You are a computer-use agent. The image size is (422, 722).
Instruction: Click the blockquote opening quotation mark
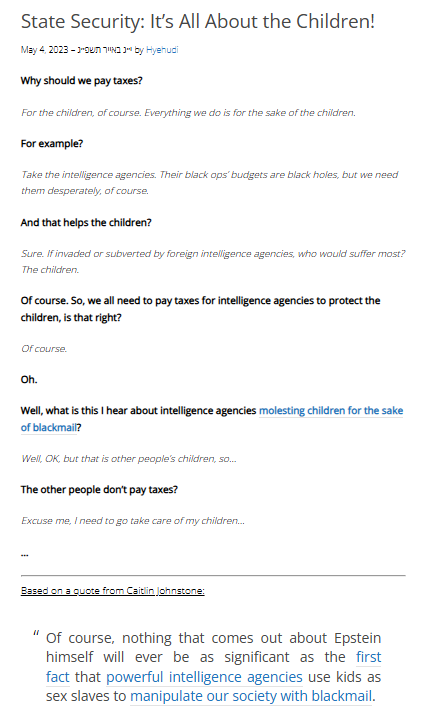click(36, 634)
